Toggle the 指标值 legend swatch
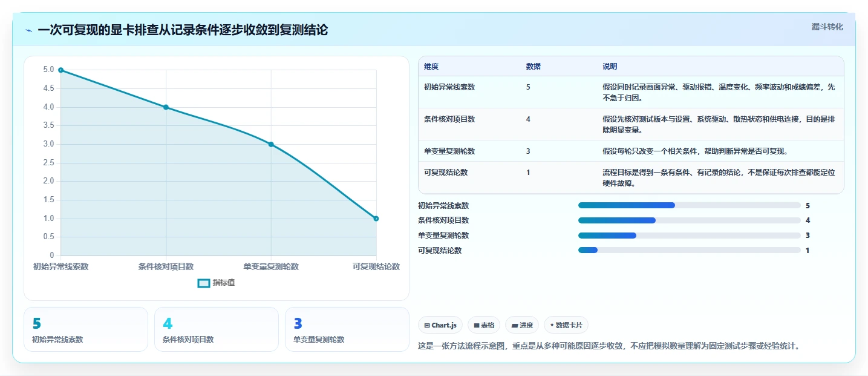The width and height of the screenshot is (868, 376). pos(204,283)
